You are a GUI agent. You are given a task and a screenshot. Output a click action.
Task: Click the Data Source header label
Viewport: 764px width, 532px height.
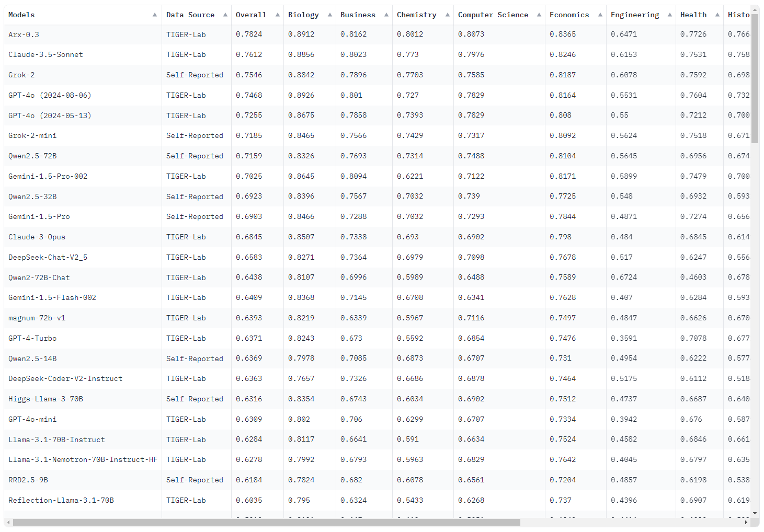(x=190, y=15)
